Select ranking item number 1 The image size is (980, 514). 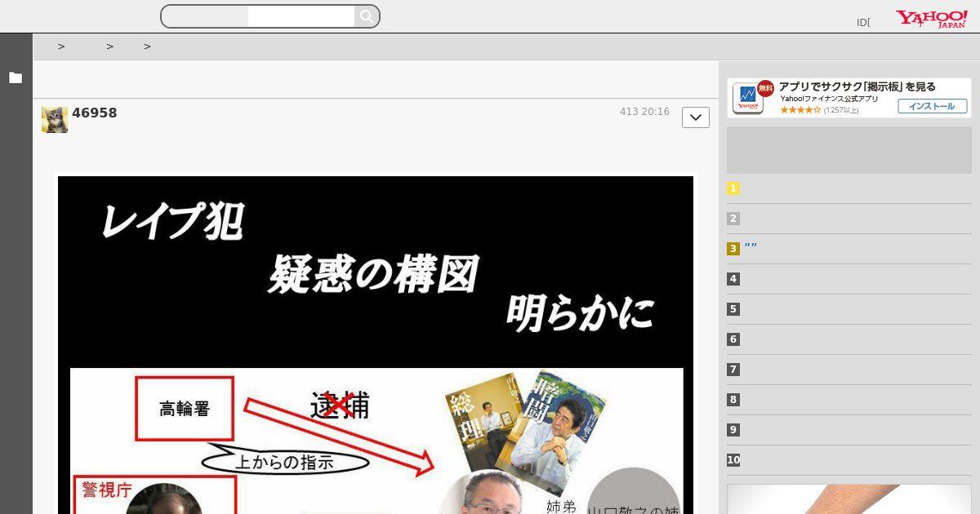pyautogui.click(x=733, y=188)
